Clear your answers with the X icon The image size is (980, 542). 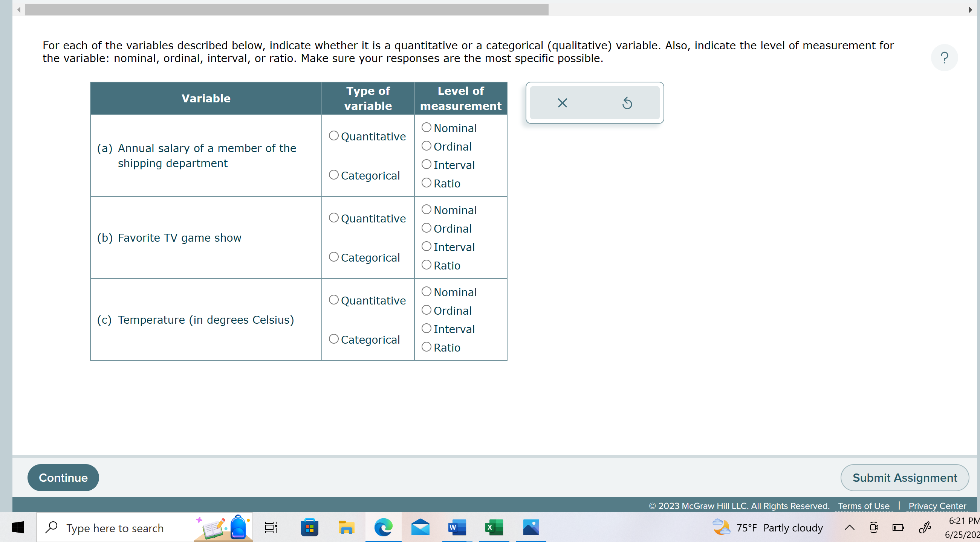click(x=562, y=103)
